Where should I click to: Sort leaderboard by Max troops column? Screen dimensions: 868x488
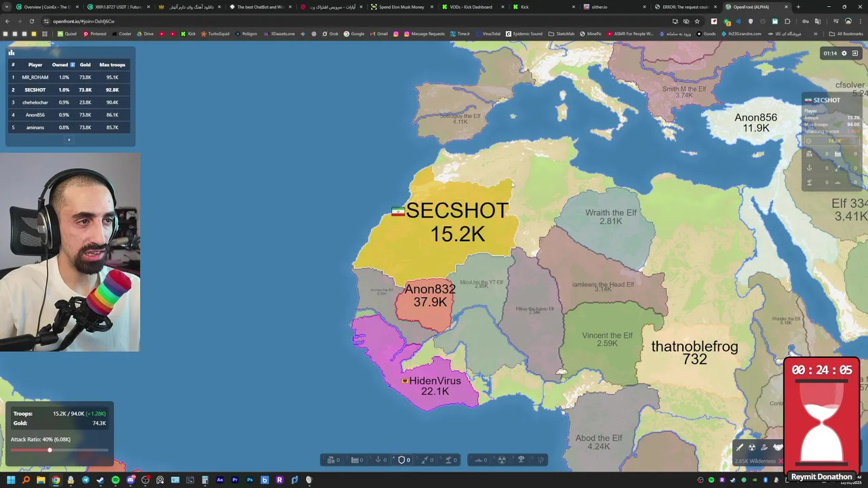point(113,64)
